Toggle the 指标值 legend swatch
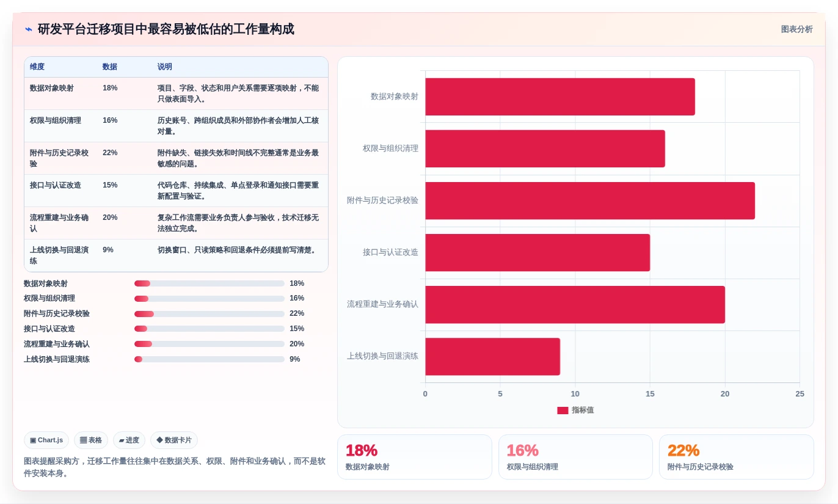Image resolution: width=838 pixels, height=504 pixels. click(x=563, y=411)
